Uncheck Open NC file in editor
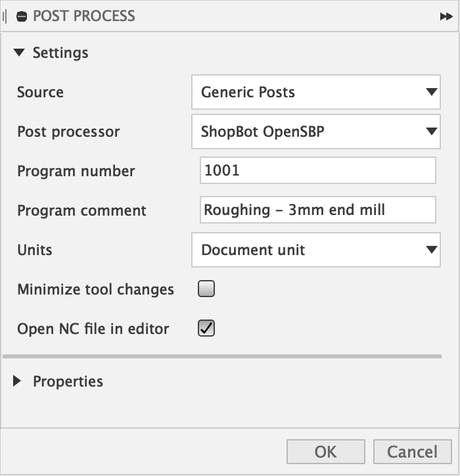The image size is (460, 476). pyautogui.click(x=206, y=328)
